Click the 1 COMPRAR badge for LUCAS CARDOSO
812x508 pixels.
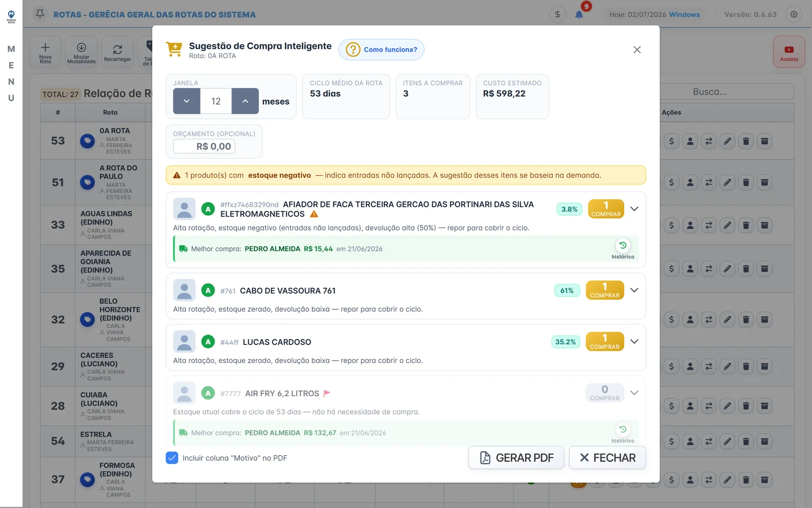(605, 341)
